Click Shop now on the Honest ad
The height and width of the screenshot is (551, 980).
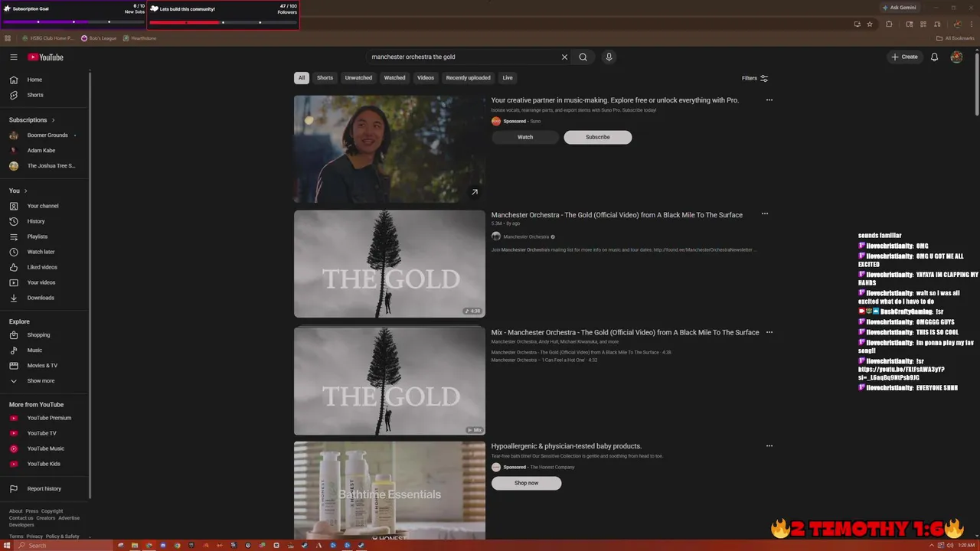click(527, 483)
